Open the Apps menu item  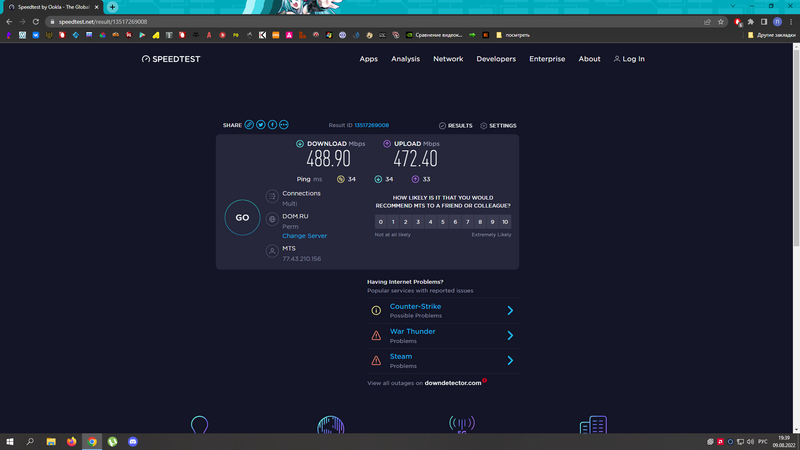coord(368,59)
